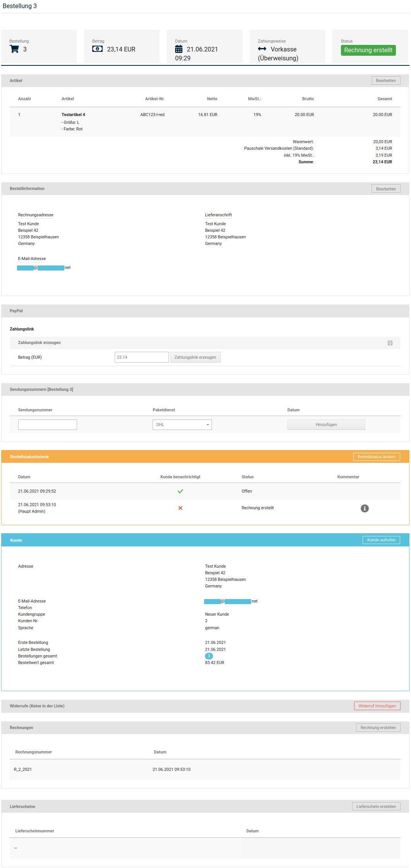Image resolution: width=411 pixels, height=868 pixels.
Task: Collapse the Zahlungslink erzeugen section
Action: point(390,343)
